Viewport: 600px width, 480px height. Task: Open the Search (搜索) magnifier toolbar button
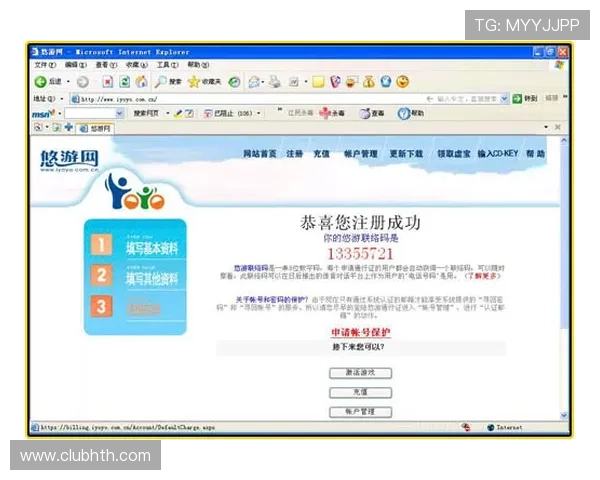pos(168,82)
